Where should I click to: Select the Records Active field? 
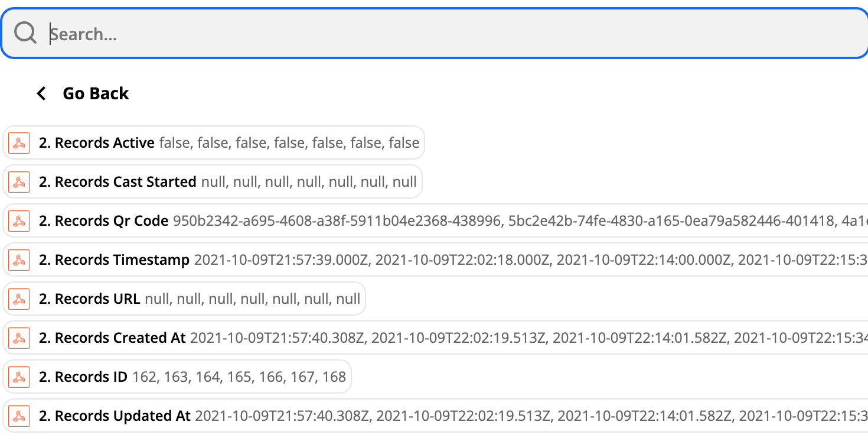(x=214, y=143)
